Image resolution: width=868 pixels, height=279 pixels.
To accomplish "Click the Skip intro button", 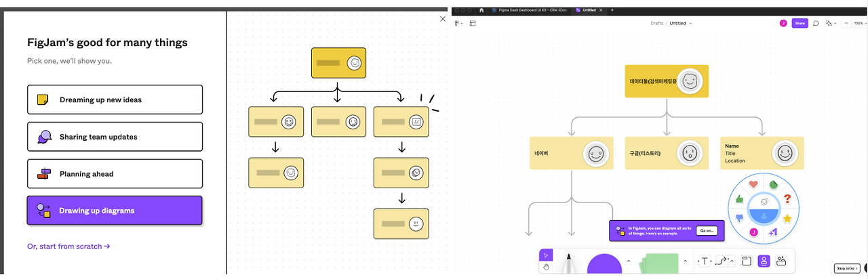I will tap(847, 268).
